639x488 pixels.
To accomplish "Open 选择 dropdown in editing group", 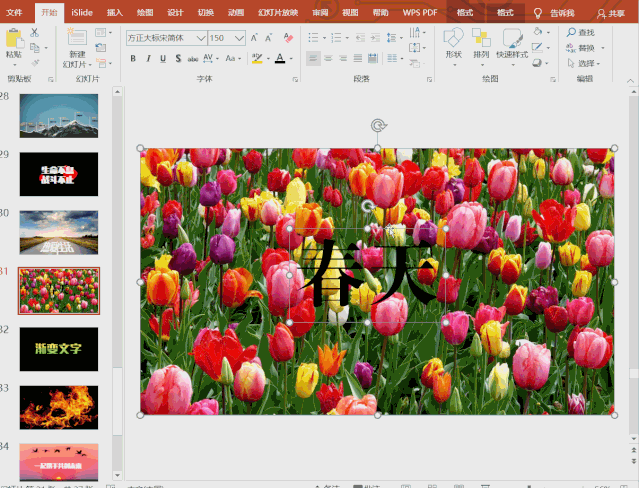I will click(x=584, y=64).
